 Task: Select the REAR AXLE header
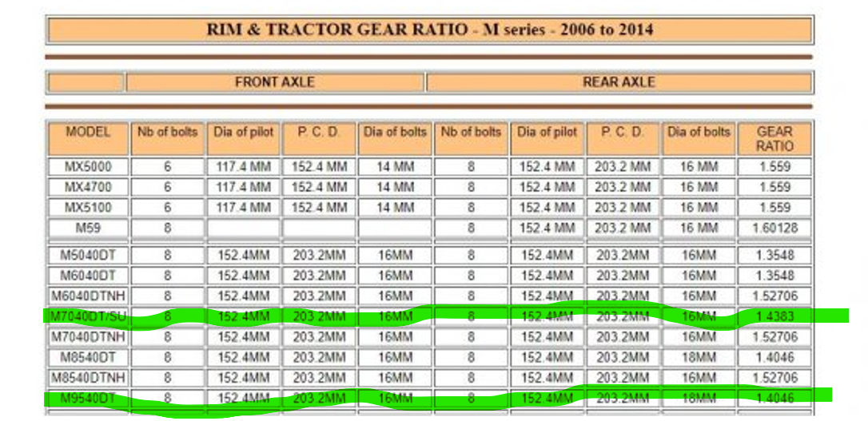pyautogui.click(x=619, y=82)
